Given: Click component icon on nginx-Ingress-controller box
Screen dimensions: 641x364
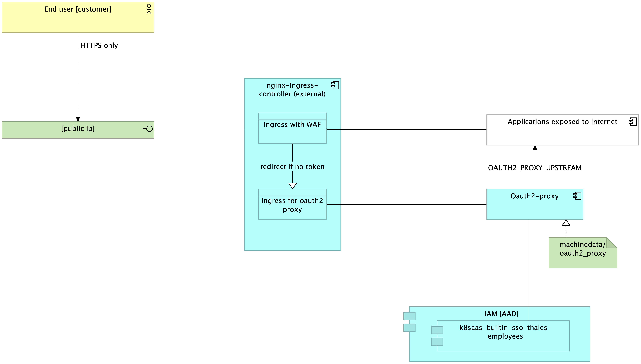Looking at the screenshot, I should (x=335, y=85).
